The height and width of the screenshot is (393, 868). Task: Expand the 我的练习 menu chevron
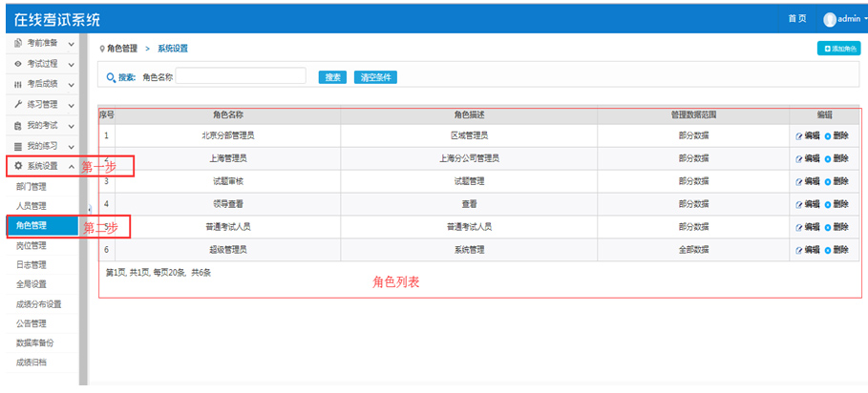72,147
